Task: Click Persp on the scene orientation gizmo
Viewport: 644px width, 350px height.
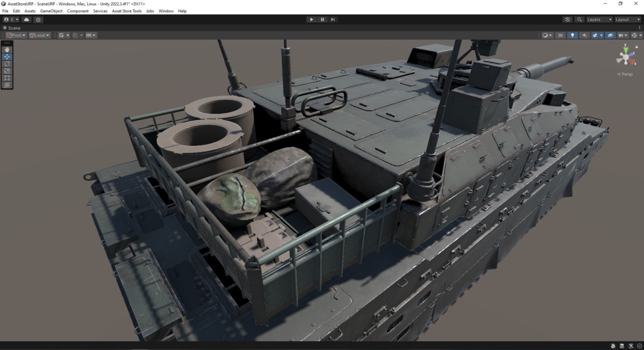Action: [624, 74]
